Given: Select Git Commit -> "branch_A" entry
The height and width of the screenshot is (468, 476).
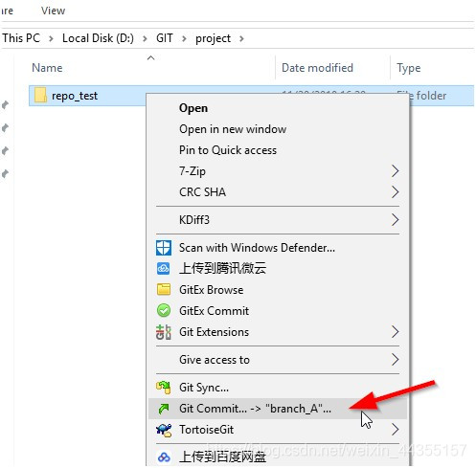Looking at the screenshot, I should (x=277, y=409).
